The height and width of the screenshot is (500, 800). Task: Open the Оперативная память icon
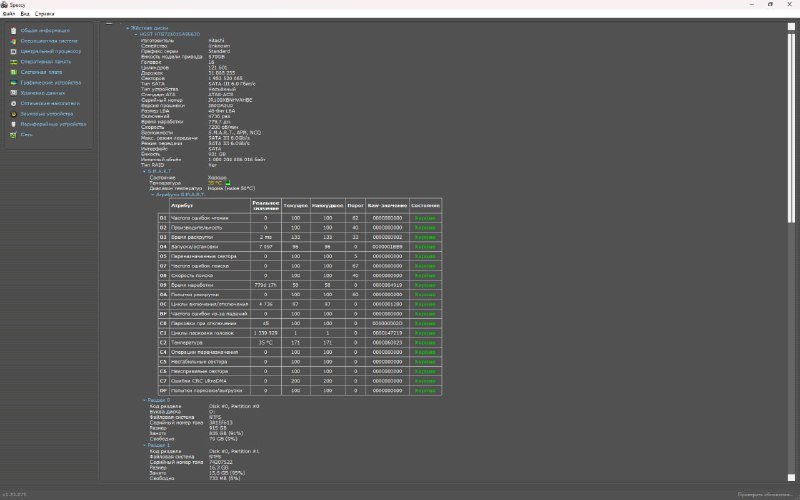14,62
